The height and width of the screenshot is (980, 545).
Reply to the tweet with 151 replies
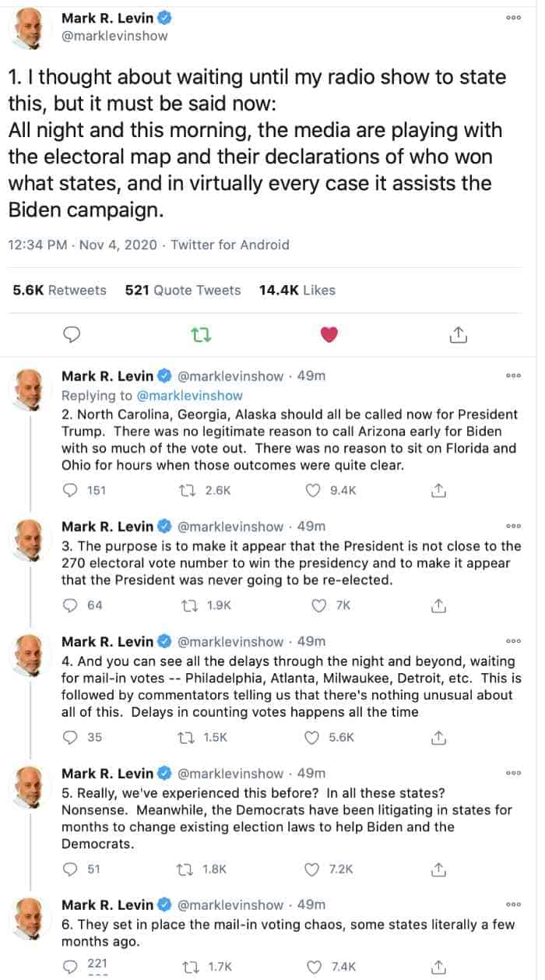(70, 490)
